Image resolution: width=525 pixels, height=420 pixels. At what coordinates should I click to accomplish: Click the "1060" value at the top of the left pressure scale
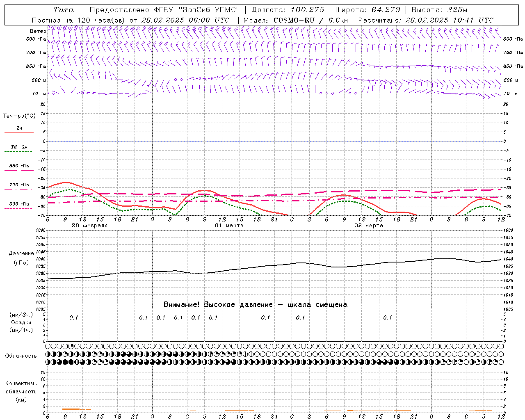coord(41,230)
